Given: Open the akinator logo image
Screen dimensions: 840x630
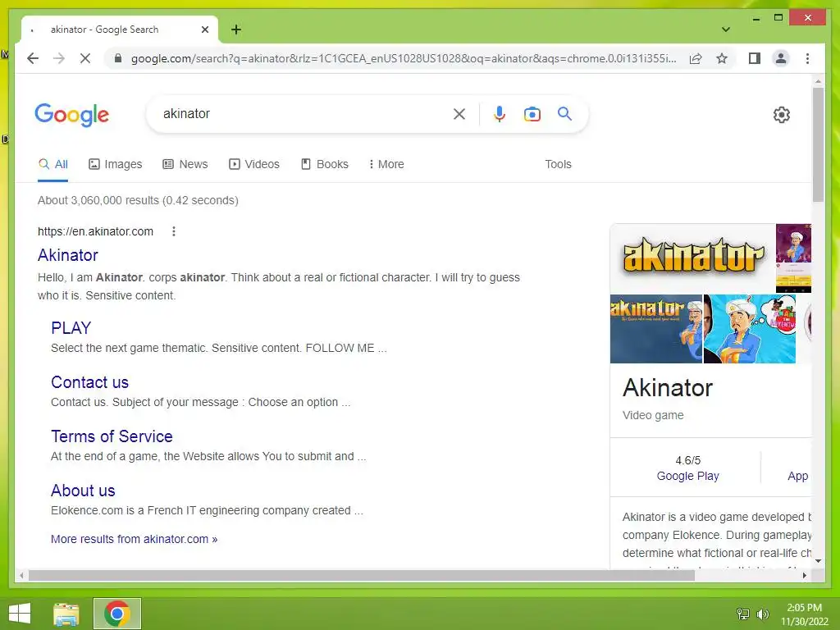Looking at the screenshot, I should click(692, 258).
